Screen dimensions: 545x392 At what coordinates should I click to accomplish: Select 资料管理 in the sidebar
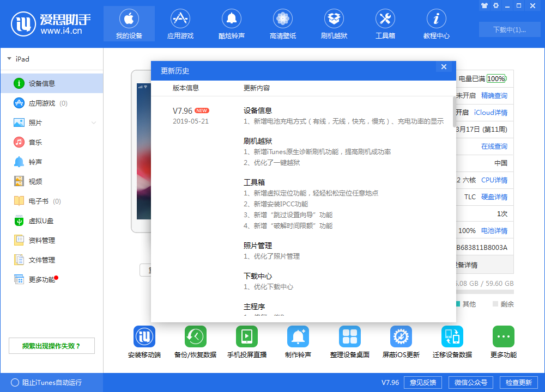click(x=52, y=240)
